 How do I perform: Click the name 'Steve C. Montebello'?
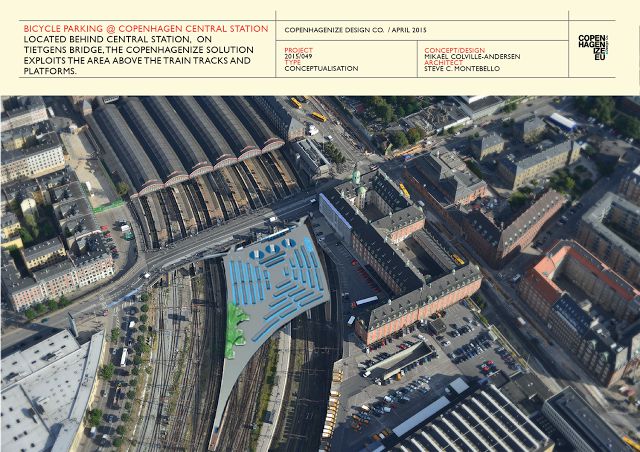(462, 69)
